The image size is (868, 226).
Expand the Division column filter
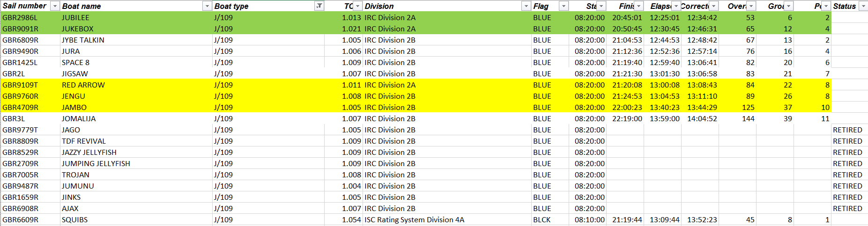point(526,6)
